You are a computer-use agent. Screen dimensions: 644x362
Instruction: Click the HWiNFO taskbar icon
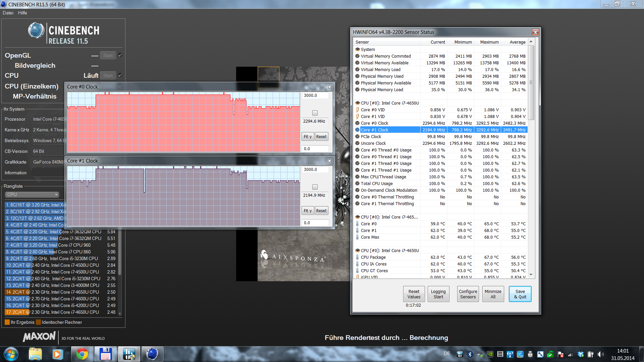click(129, 354)
